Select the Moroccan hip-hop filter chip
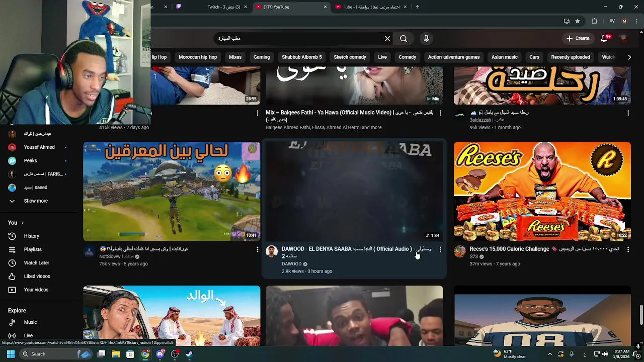644x362 pixels. click(x=198, y=57)
